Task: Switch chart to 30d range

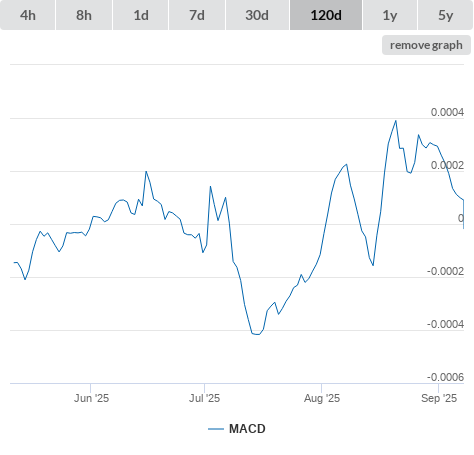Action: tap(257, 15)
